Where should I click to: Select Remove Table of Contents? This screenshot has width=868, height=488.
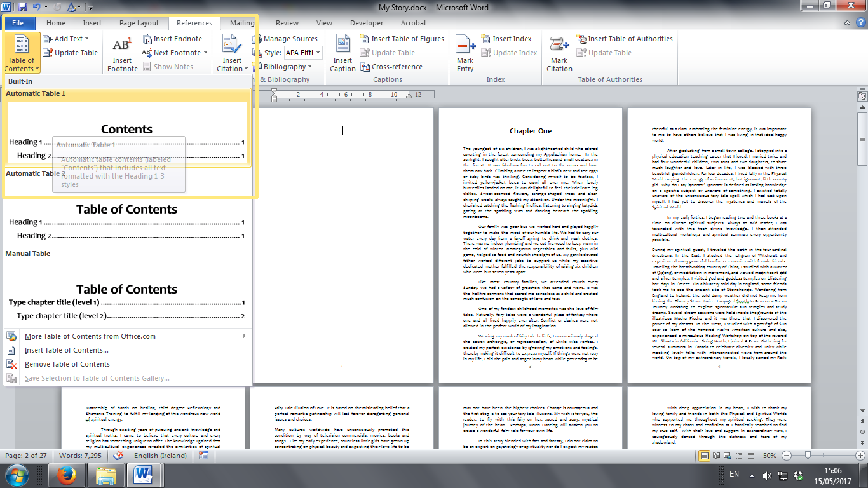pos(67,364)
